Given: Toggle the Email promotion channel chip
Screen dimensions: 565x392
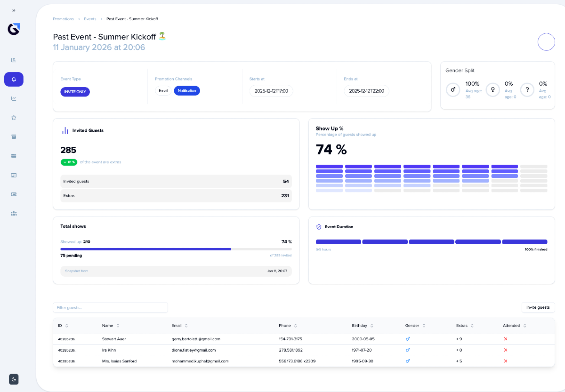Looking at the screenshot, I should tap(163, 91).
